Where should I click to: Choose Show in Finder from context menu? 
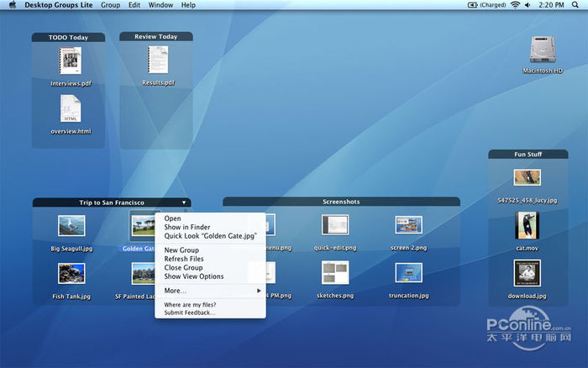point(187,228)
